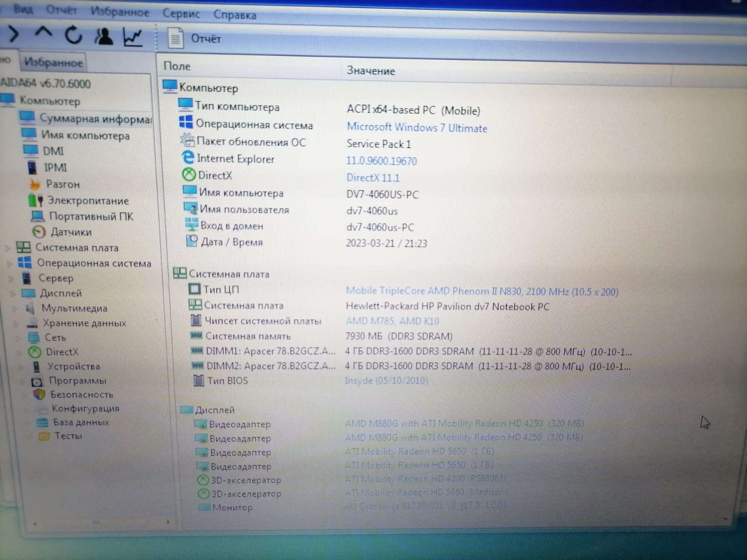Open the user-silhouette toolbar icon

point(103,36)
